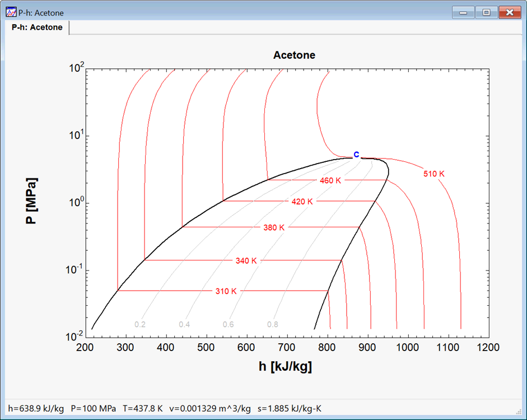Minimize the P-h Acetone window
The width and height of the screenshot is (527, 420).
(464, 12)
